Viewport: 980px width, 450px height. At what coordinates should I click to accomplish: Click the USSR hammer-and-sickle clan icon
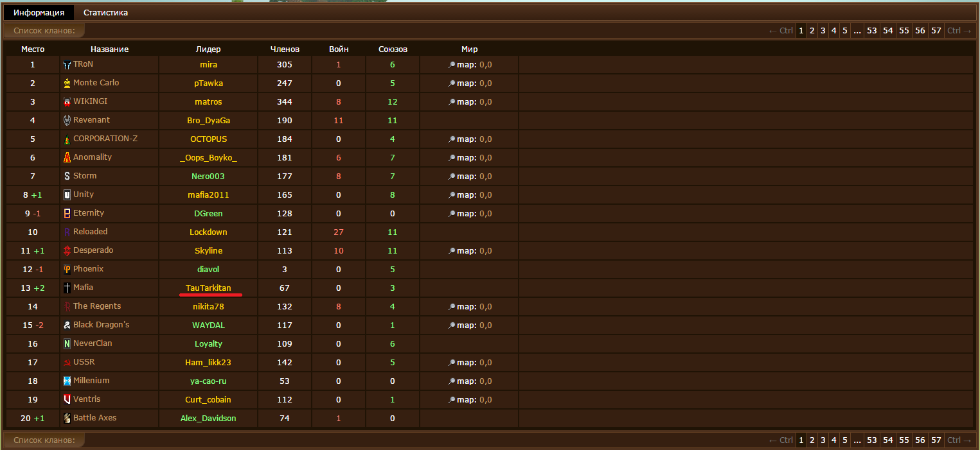click(x=67, y=363)
